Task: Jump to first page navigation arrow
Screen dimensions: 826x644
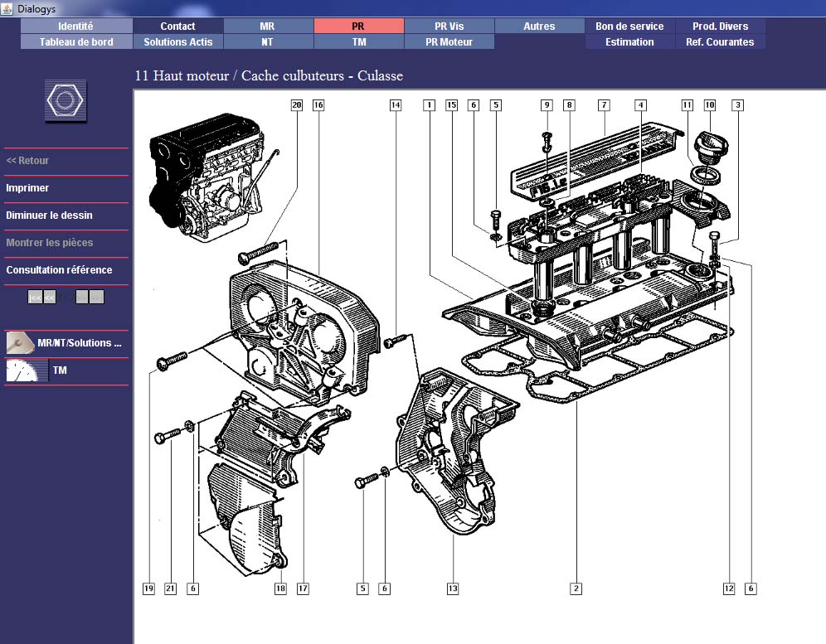Action: click(35, 297)
